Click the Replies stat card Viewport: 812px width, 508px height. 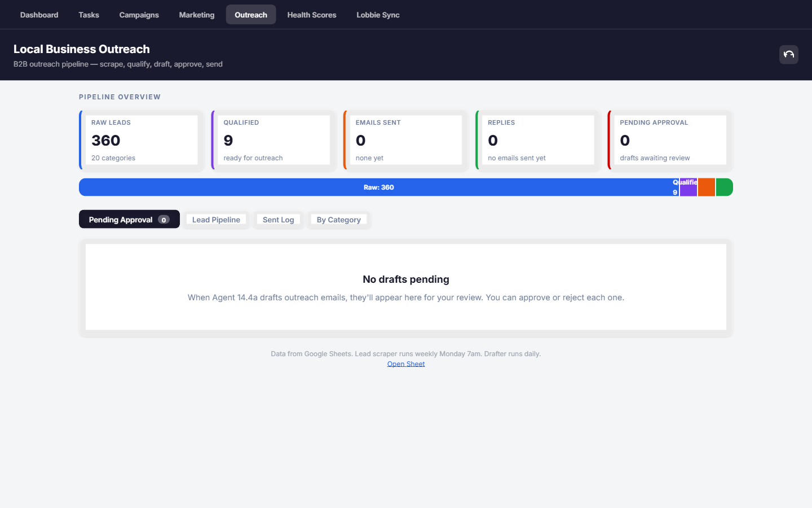(536, 139)
